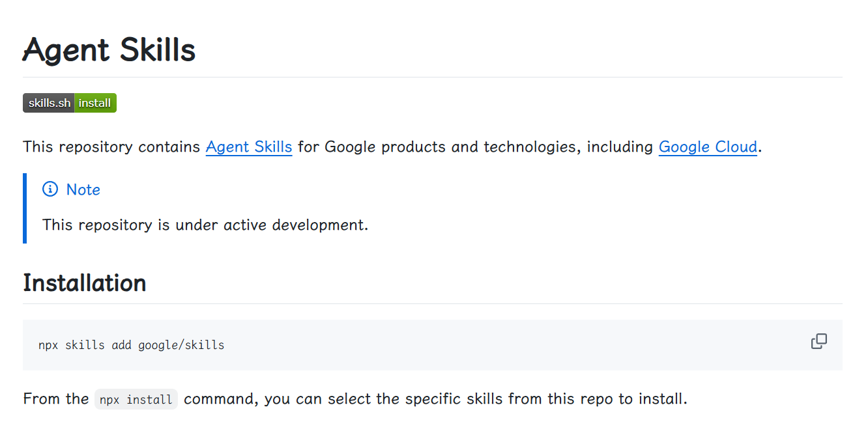Image resolution: width=868 pixels, height=433 pixels.
Task: Click the dark skills.sh half of the badge
Action: [x=49, y=103]
